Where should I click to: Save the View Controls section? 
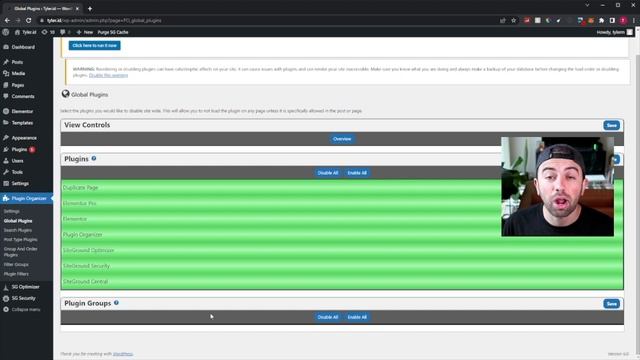point(611,125)
